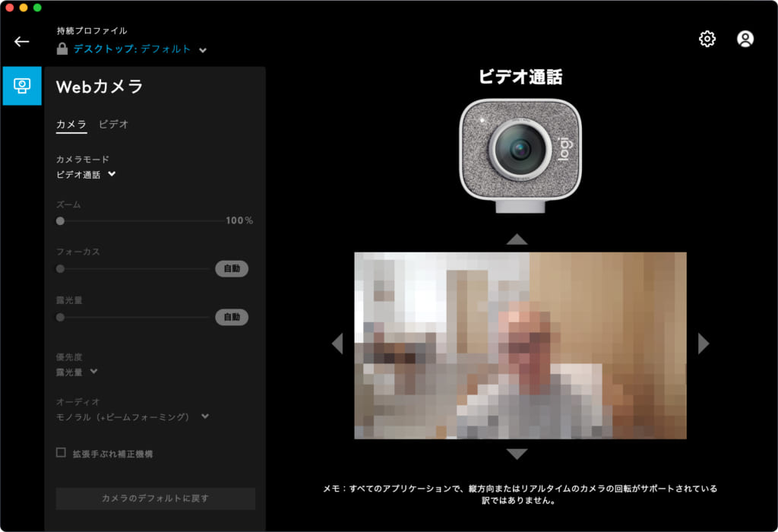This screenshot has width=778, height=532.
Task: Switch to the カメラ tab
Action: click(x=71, y=124)
